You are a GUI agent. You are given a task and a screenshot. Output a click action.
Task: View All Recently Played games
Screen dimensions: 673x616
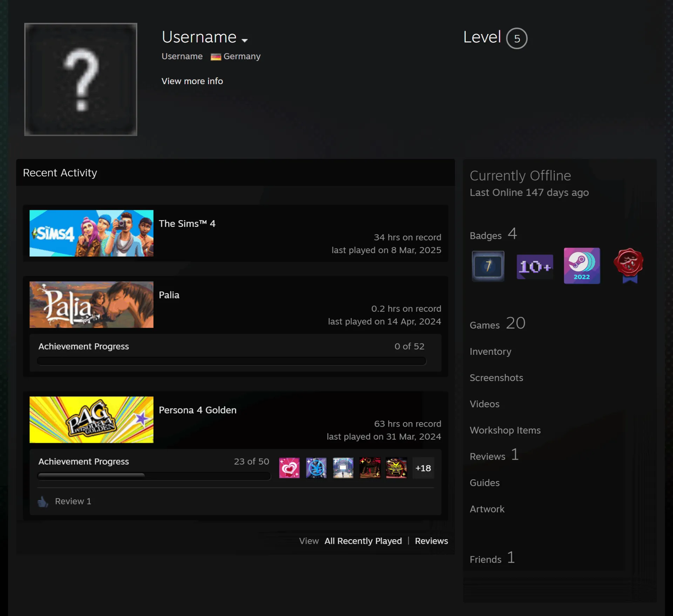point(363,541)
